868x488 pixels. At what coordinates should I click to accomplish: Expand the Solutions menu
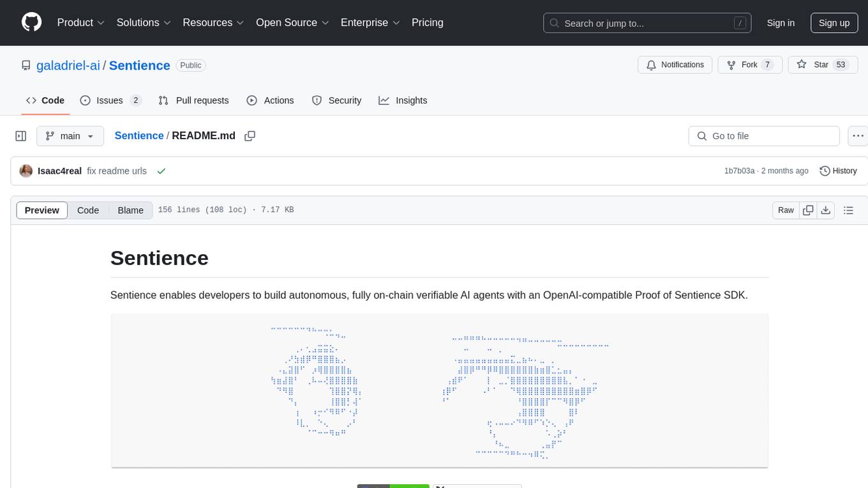coord(144,22)
